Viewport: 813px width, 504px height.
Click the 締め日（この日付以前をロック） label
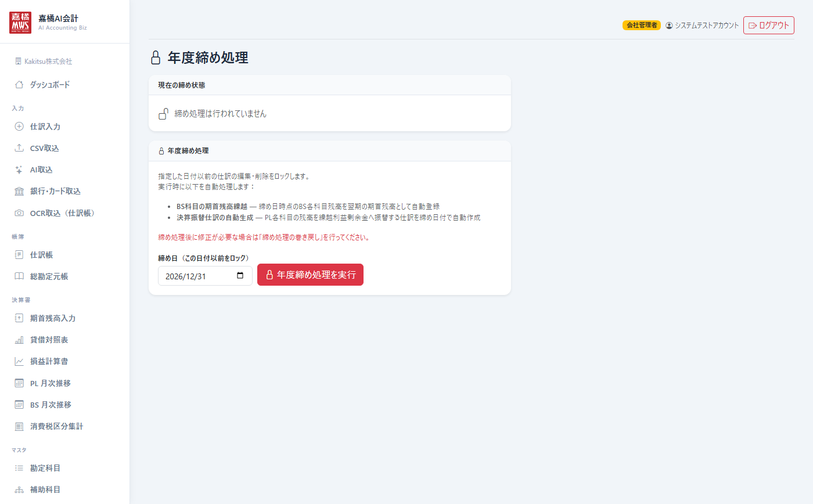pos(203,258)
